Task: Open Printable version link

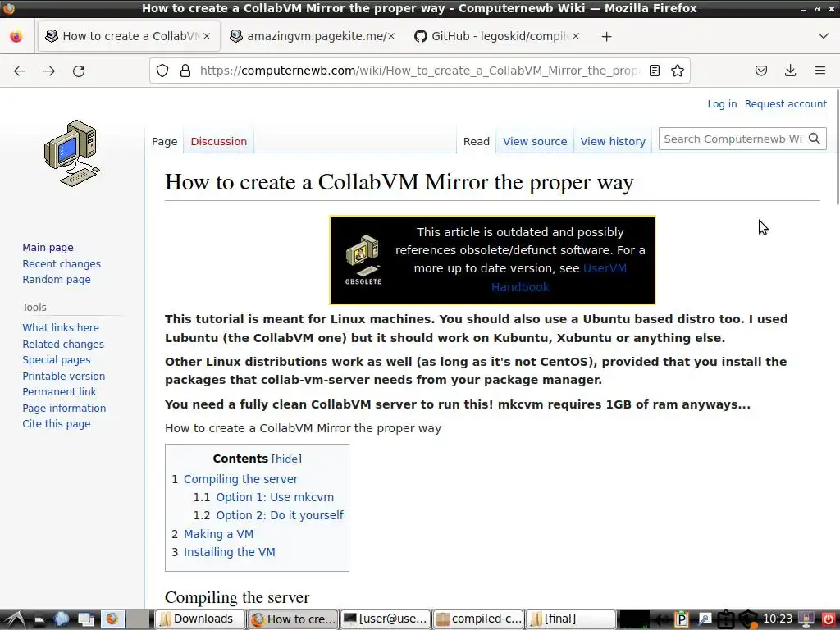Action: pyautogui.click(x=64, y=376)
